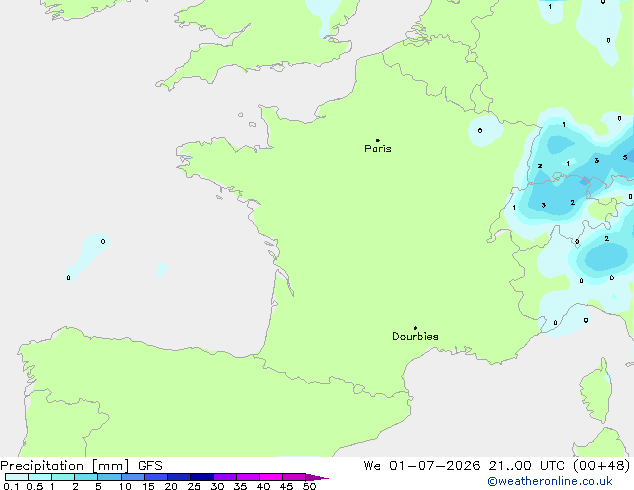Click the Dourbies city label
This screenshot has height=490, width=634.
[x=415, y=336]
